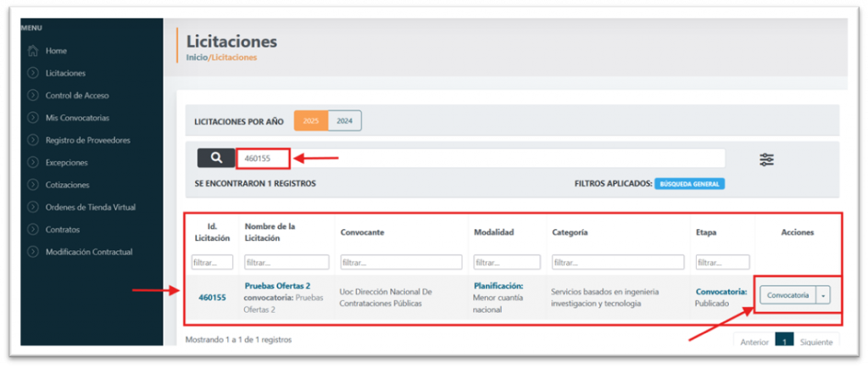This screenshot has width=868, height=368.
Task: Go to the Siguiente page
Action: click(x=816, y=342)
